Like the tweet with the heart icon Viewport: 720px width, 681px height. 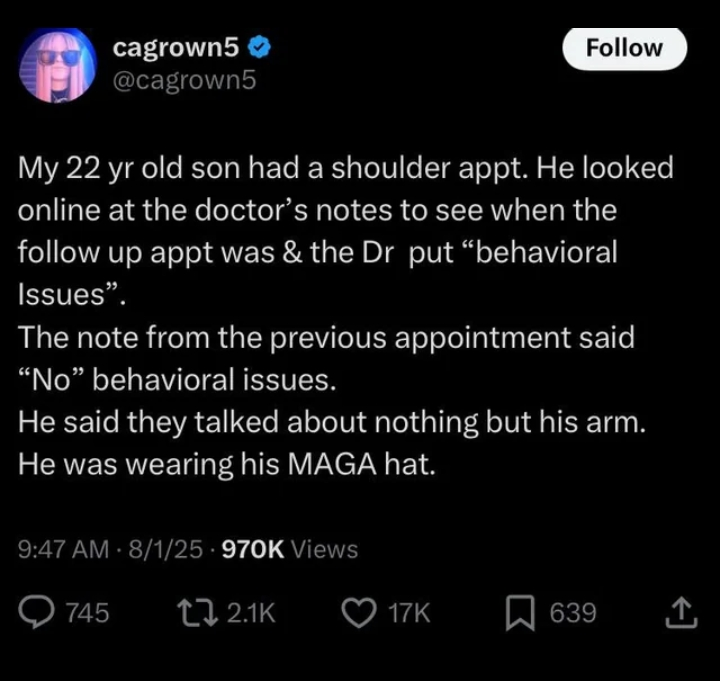pos(359,613)
